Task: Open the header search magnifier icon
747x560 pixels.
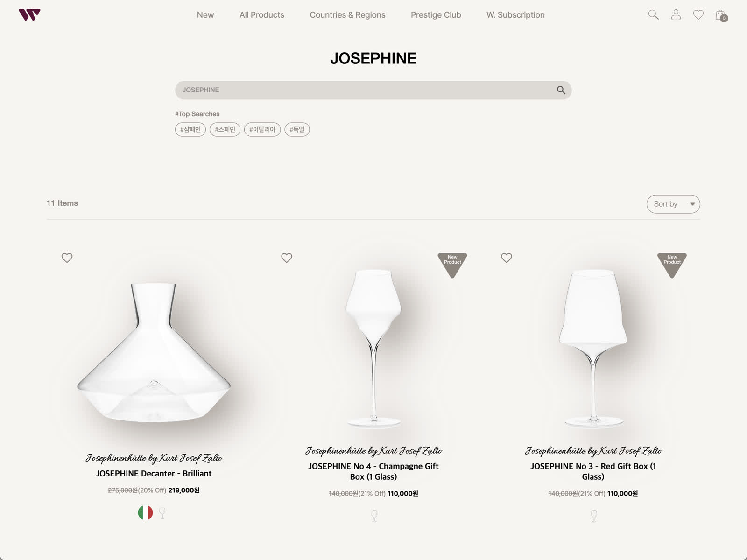Action: pyautogui.click(x=654, y=15)
